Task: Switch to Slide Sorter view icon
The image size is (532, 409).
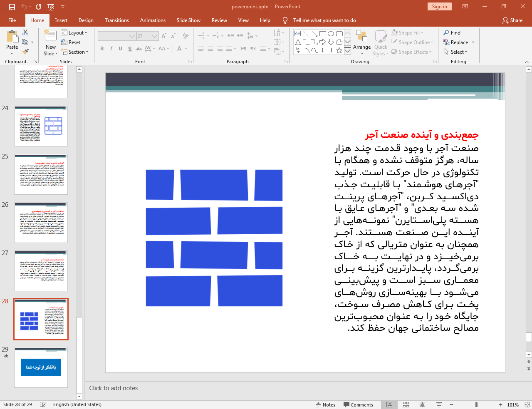Action: pos(406,404)
